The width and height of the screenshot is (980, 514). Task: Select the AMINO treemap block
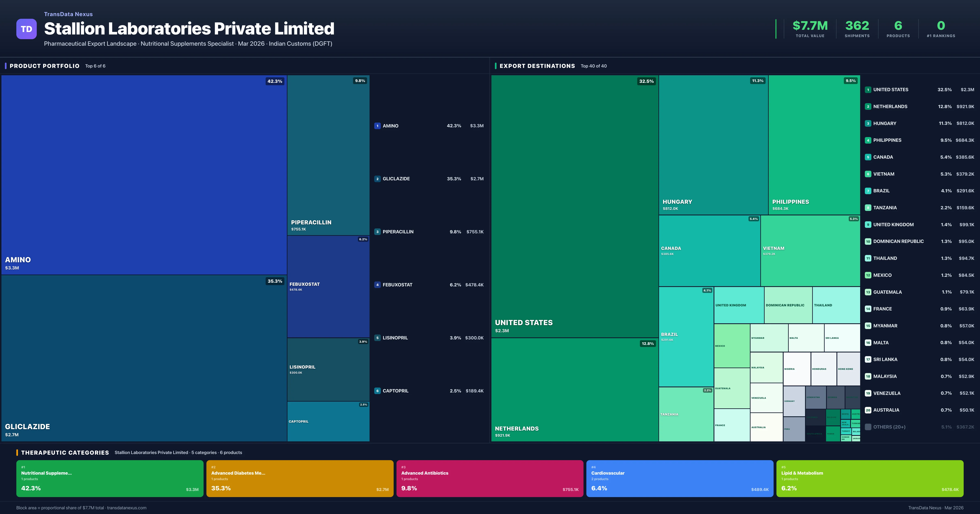click(x=144, y=175)
